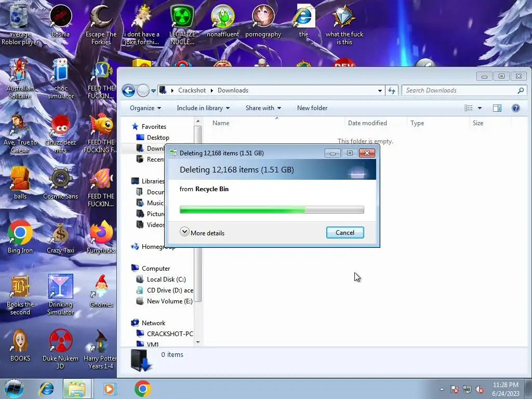Open the Share with dropdown

tap(263, 108)
